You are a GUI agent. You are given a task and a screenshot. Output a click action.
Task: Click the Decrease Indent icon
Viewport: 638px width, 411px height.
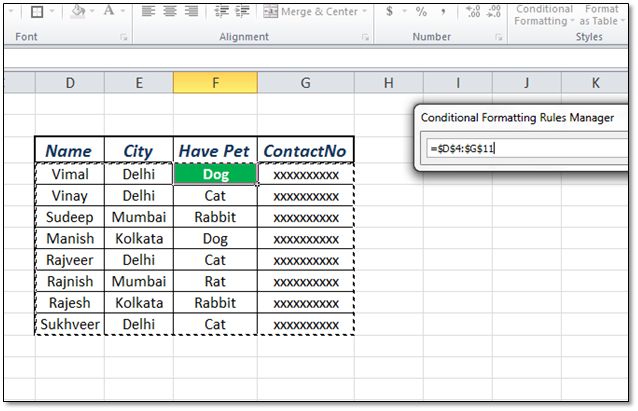point(222,11)
